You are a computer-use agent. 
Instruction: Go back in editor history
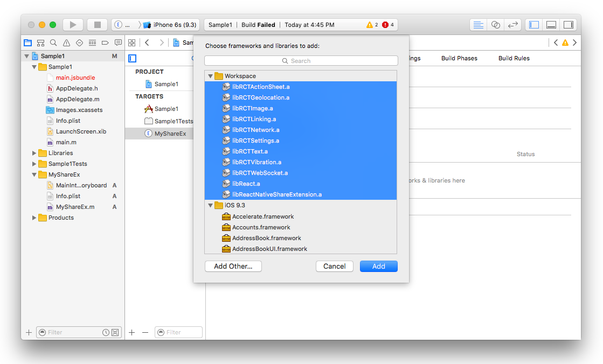tap(147, 43)
